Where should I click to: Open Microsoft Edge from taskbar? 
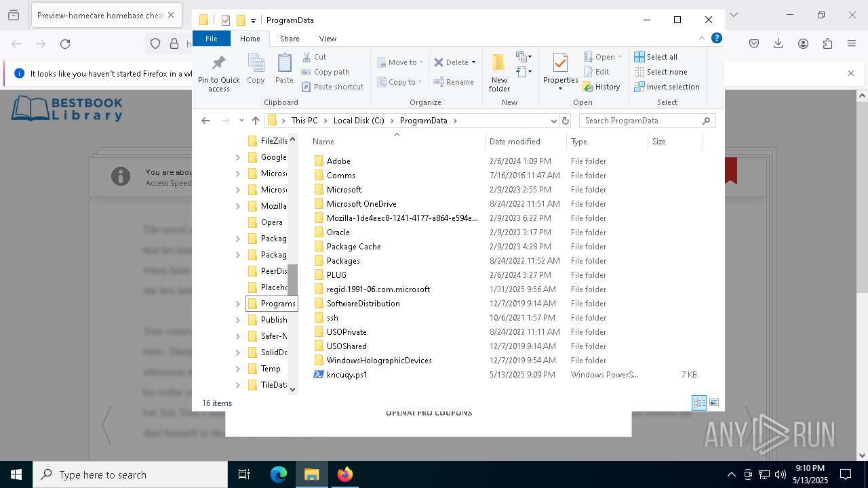pyautogui.click(x=279, y=474)
